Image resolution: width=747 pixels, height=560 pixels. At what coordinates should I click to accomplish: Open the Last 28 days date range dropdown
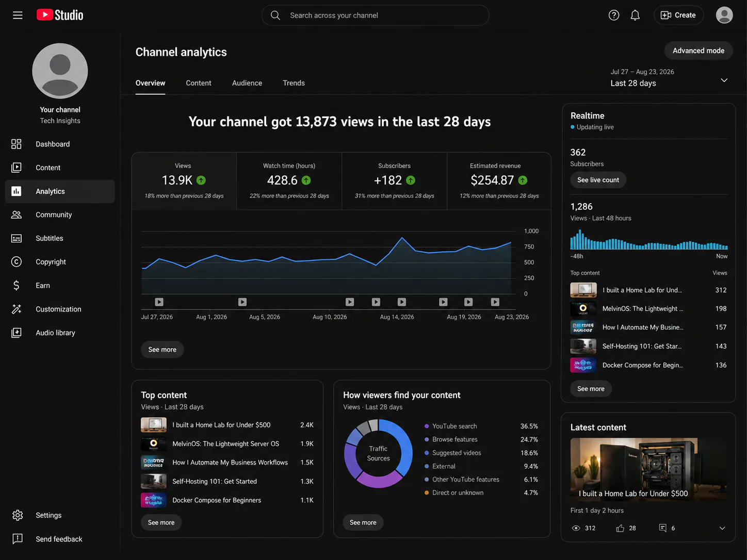coord(669,78)
